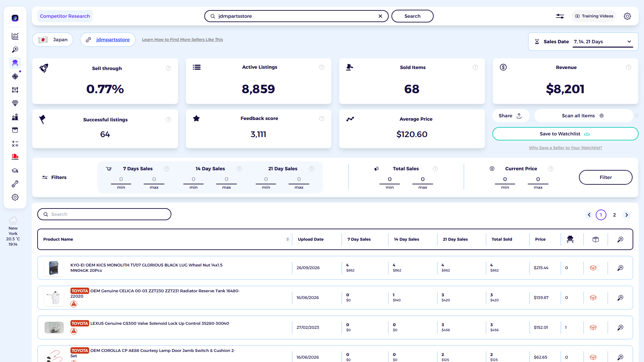The image size is (644, 362).
Task: Go to the next results page arrow
Action: [x=627, y=215]
